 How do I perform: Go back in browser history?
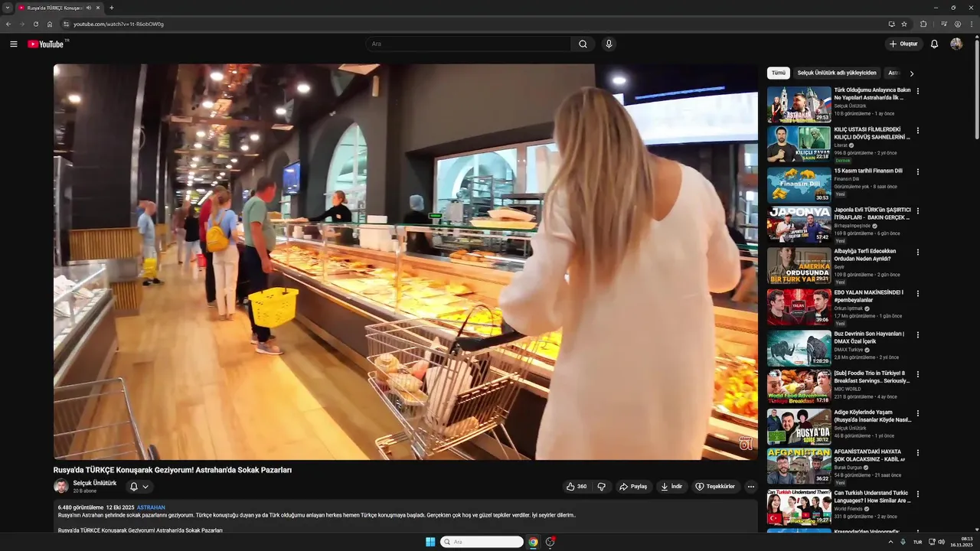8,24
